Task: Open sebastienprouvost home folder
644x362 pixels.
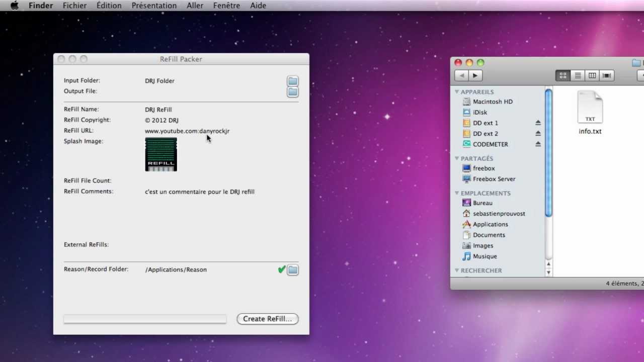Action: pyautogui.click(x=498, y=214)
